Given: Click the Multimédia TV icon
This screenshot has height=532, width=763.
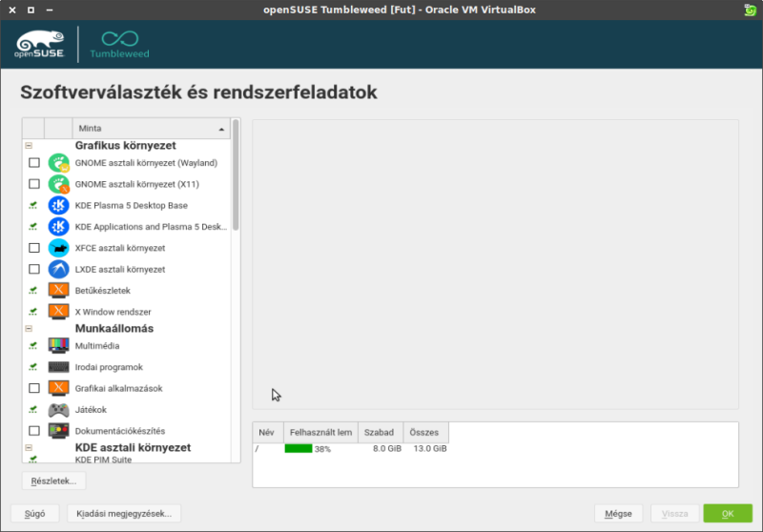Looking at the screenshot, I should pos(58,346).
